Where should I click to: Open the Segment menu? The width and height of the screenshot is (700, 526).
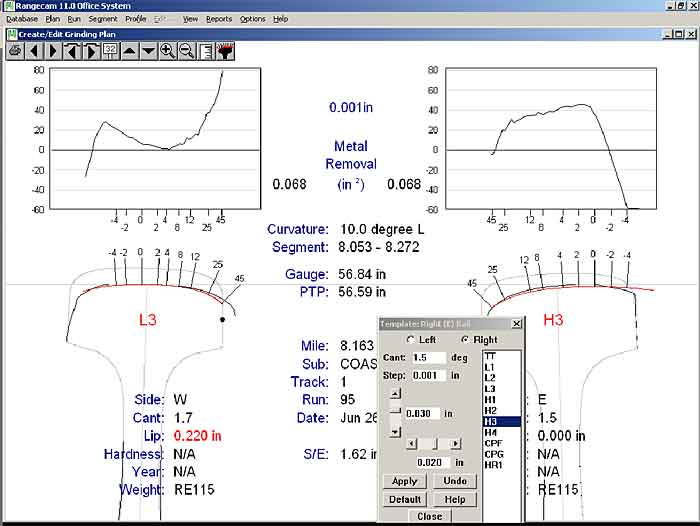(103, 19)
